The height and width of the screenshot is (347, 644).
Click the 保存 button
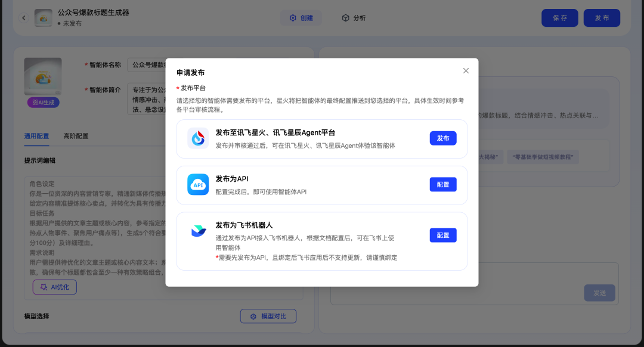point(559,17)
